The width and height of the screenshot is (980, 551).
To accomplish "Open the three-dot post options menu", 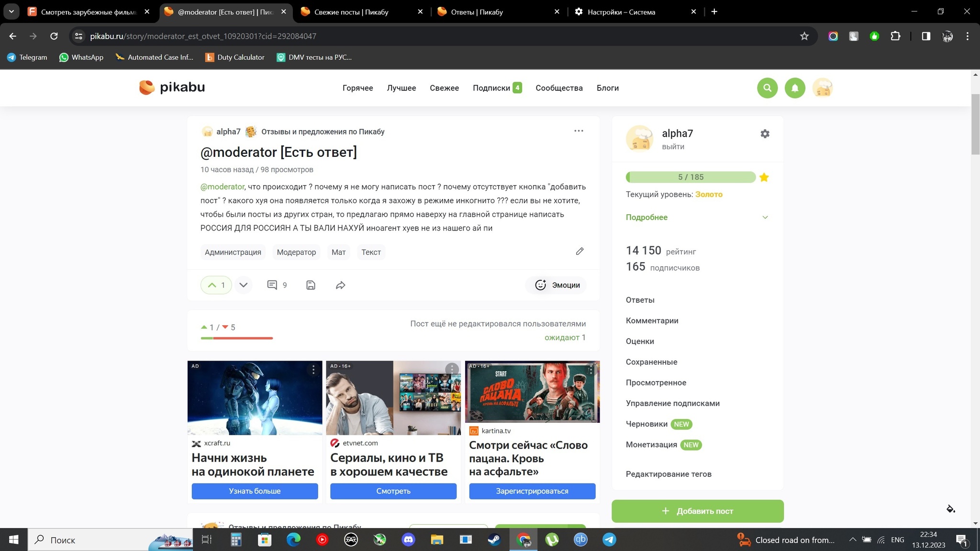I will [579, 131].
